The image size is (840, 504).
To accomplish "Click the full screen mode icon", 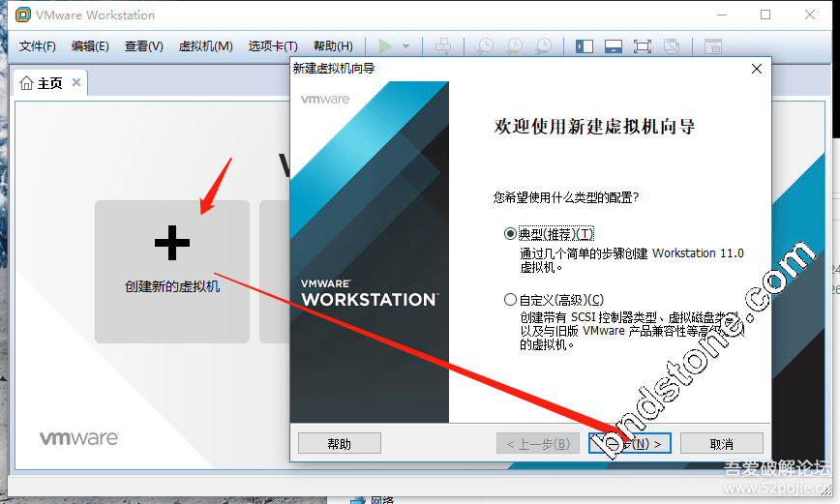I will (x=643, y=46).
